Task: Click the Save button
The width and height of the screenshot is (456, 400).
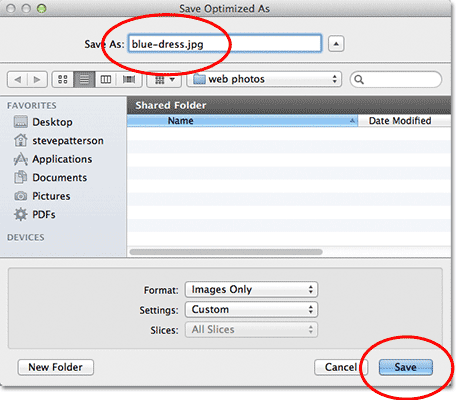Action: pyautogui.click(x=406, y=367)
